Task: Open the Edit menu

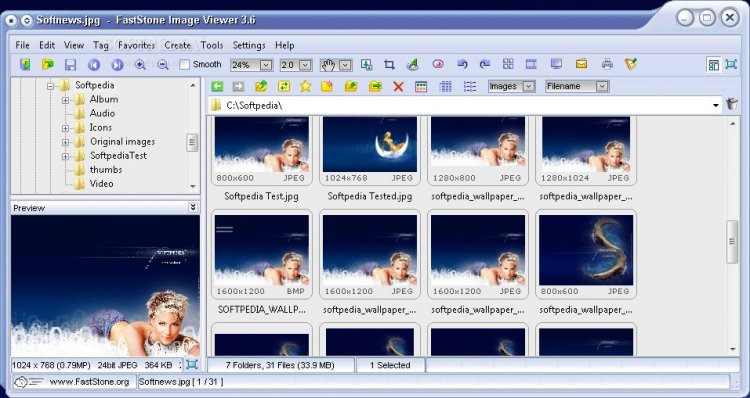Action: pos(47,45)
